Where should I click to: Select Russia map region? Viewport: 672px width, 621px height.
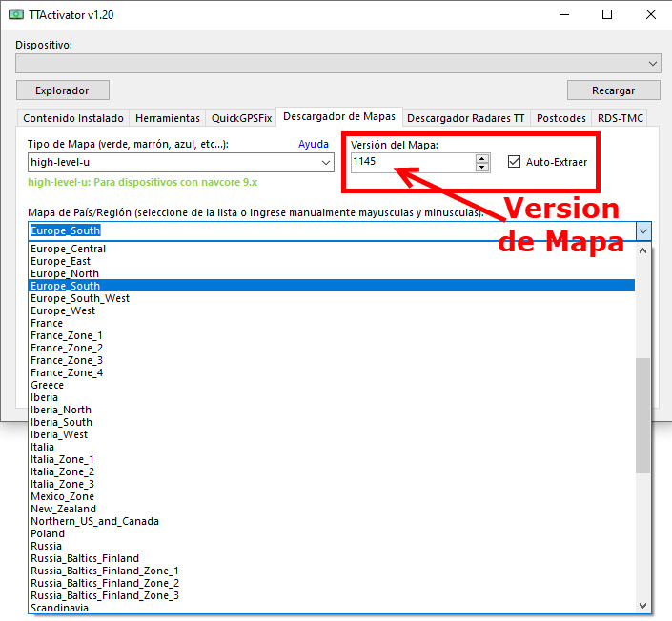(332, 546)
